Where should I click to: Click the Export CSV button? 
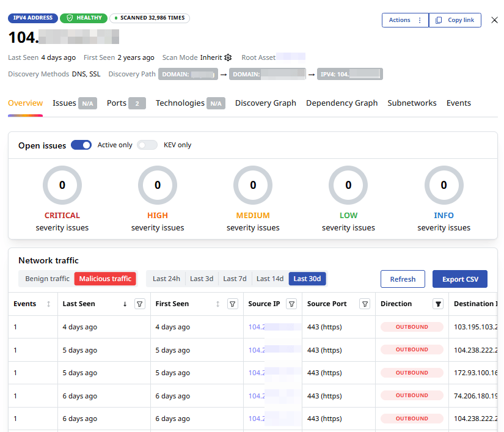pyautogui.click(x=460, y=279)
